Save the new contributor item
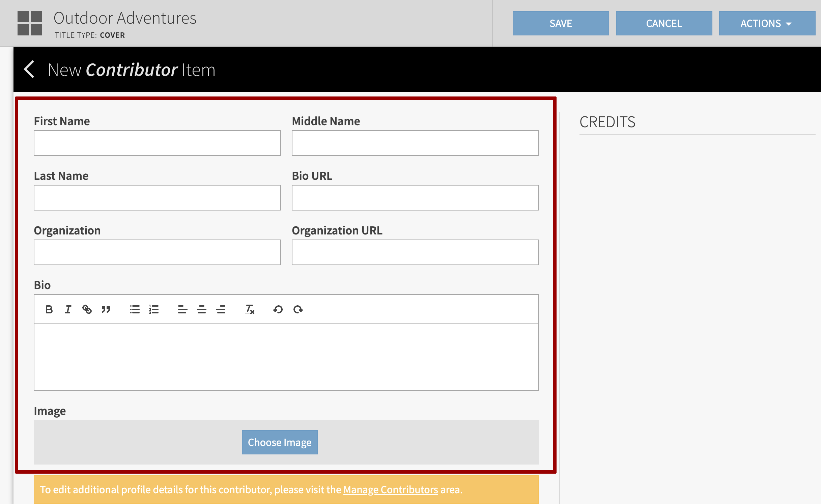The width and height of the screenshot is (821, 504). click(560, 23)
